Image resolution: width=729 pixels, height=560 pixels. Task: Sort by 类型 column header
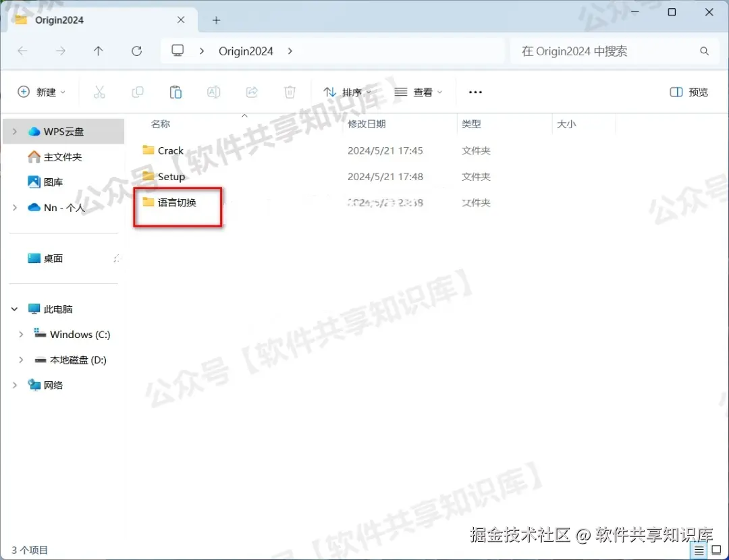[x=471, y=123]
